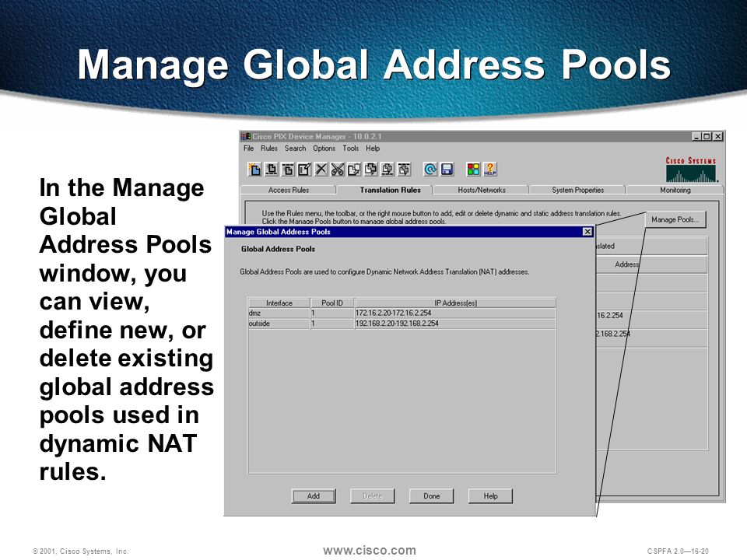The width and height of the screenshot is (747, 560).
Task: Close the Manage Global Address Pools dialog
Action: [587, 232]
